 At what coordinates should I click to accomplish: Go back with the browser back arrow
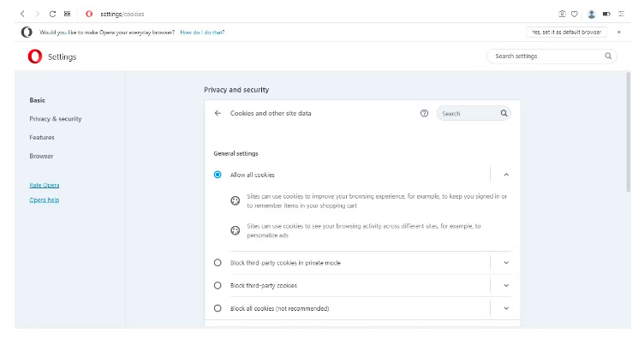22,14
